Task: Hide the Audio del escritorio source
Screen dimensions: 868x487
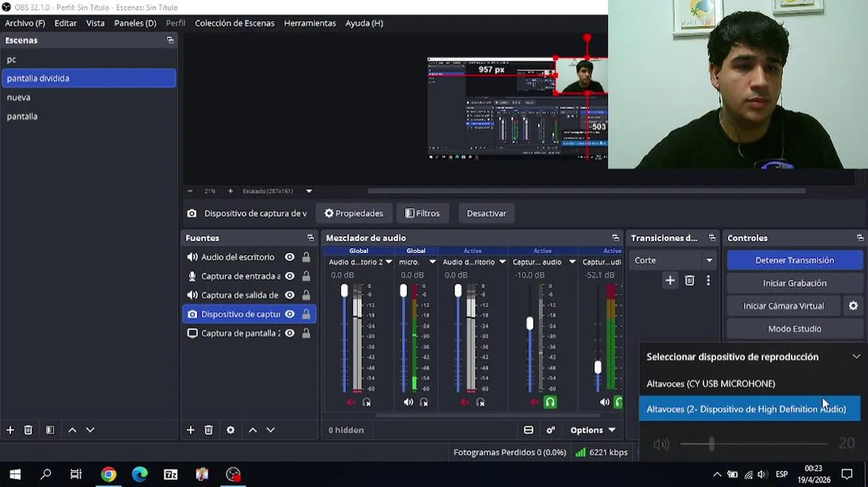Action: pos(289,257)
